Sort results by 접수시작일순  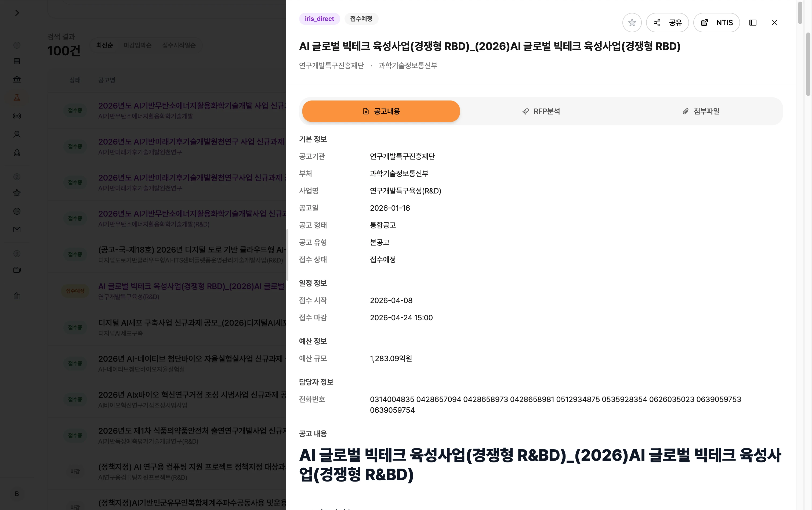(179, 45)
